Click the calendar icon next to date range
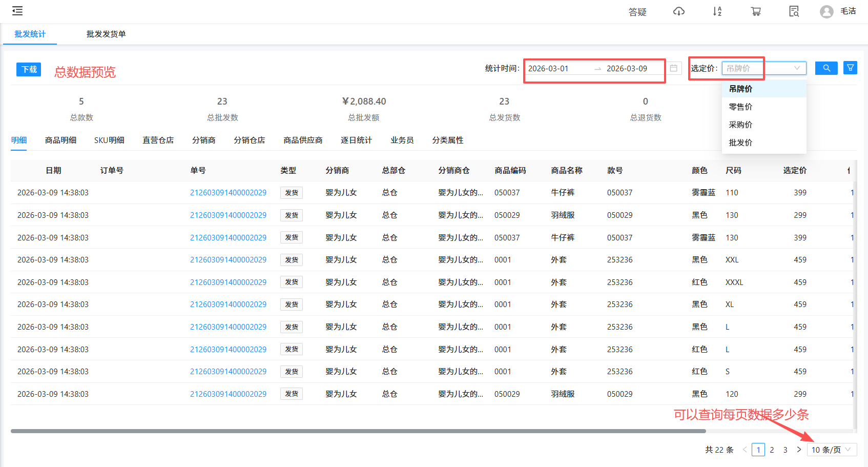868x467 pixels. point(674,68)
